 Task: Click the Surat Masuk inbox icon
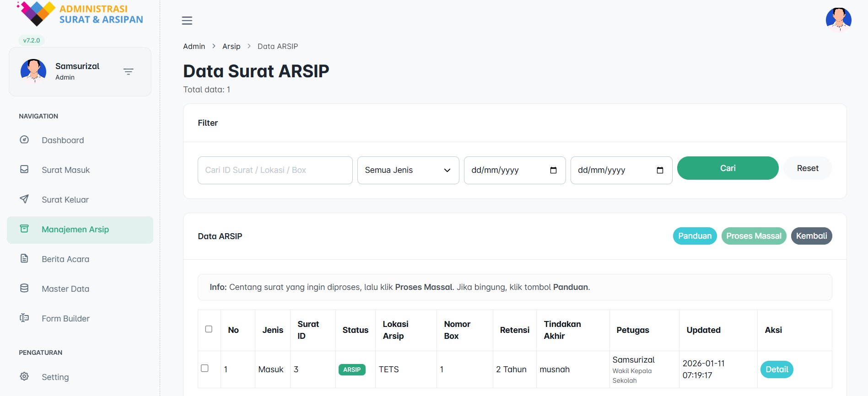(24, 170)
